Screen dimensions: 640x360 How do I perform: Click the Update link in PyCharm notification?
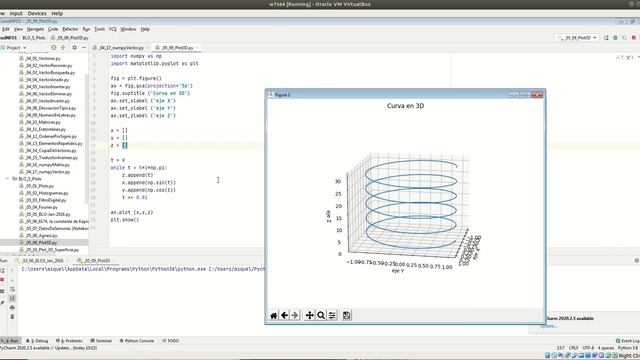coord(548,326)
